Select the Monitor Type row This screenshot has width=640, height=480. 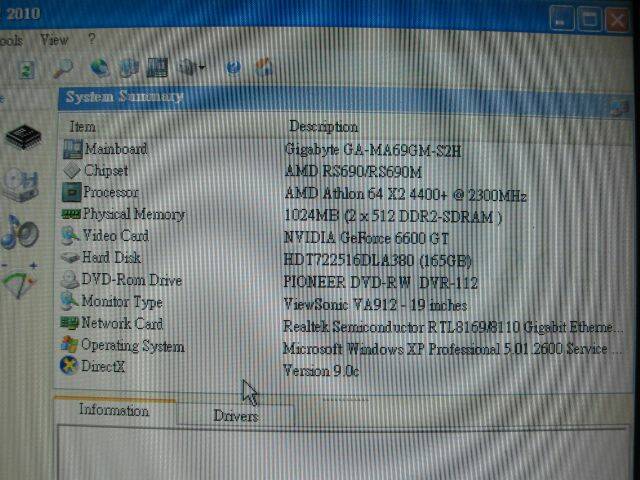pos(345,303)
